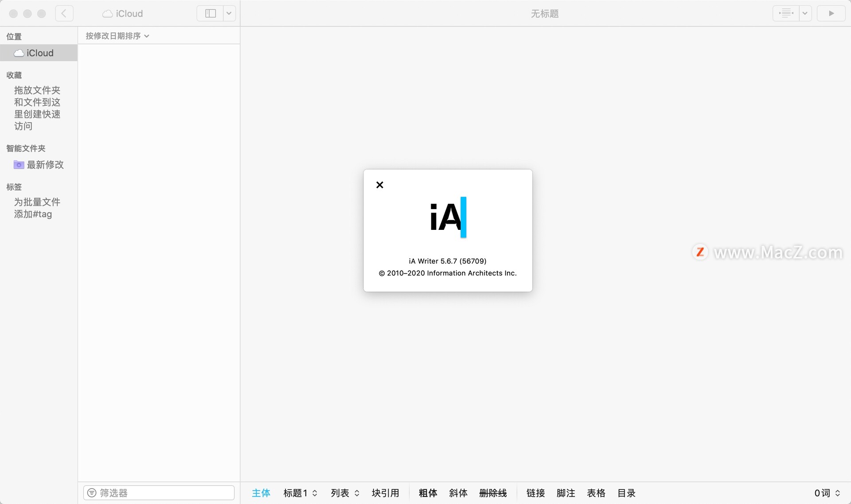
Task: Click the iA logo in about dialog
Action: pos(448,217)
